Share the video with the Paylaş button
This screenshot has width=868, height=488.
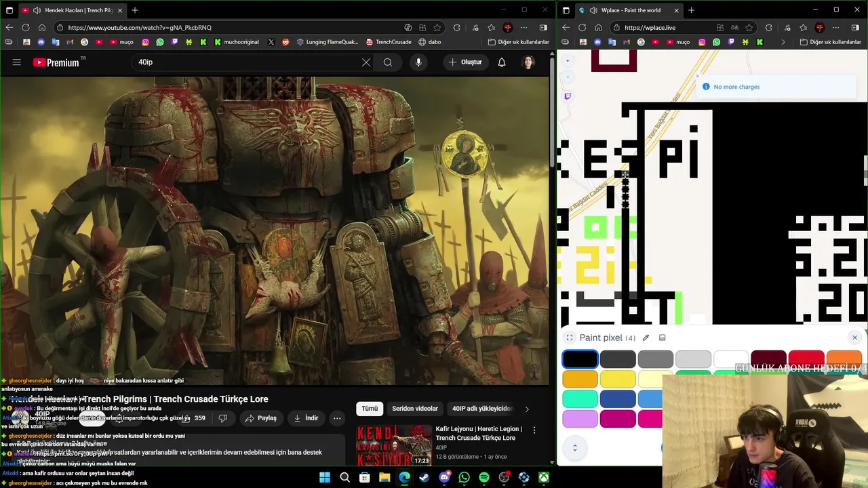coord(261,418)
